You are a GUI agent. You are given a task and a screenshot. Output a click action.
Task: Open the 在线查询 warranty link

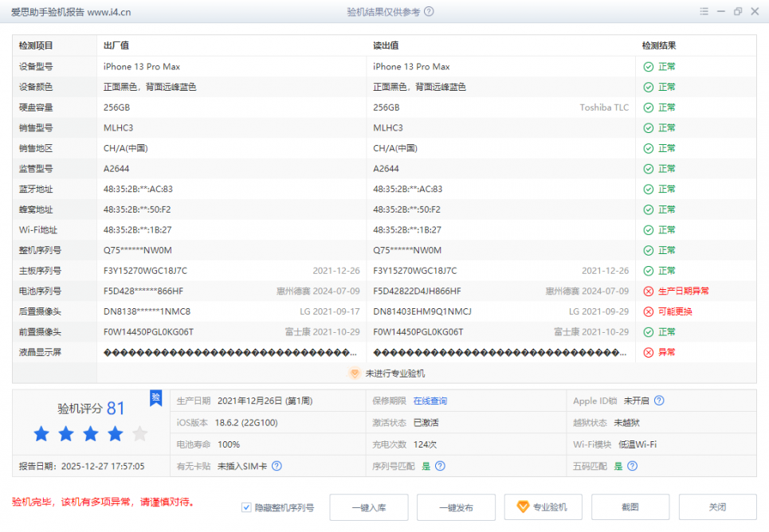[x=430, y=401]
